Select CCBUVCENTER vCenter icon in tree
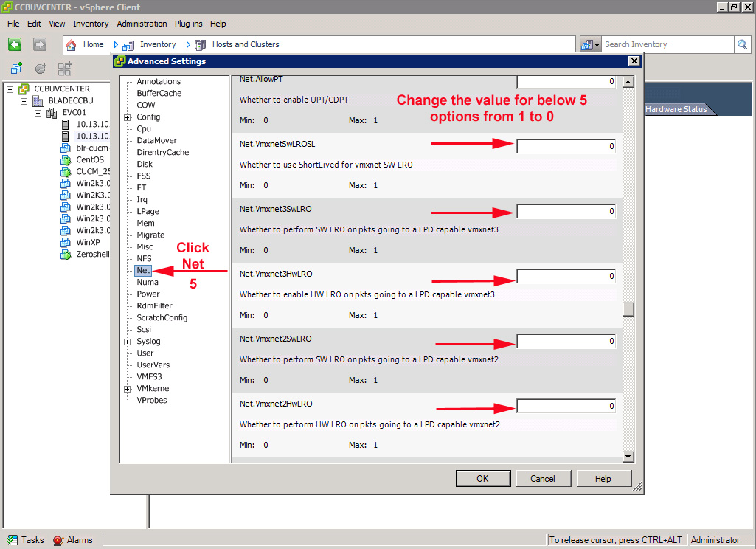The image size is (756, 549). coord(24,89)
